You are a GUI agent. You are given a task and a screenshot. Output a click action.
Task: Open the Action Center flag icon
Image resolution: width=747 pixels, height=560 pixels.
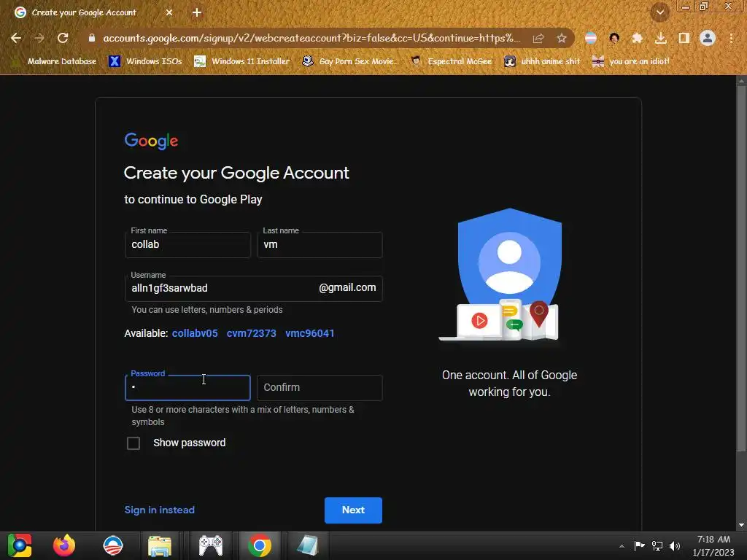[x=639, y=545]
